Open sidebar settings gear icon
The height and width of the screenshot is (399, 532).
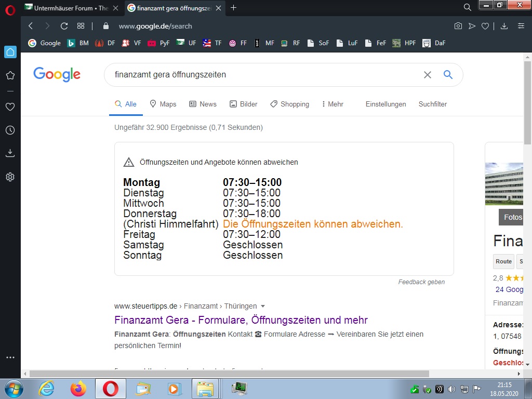click(10, 177)
